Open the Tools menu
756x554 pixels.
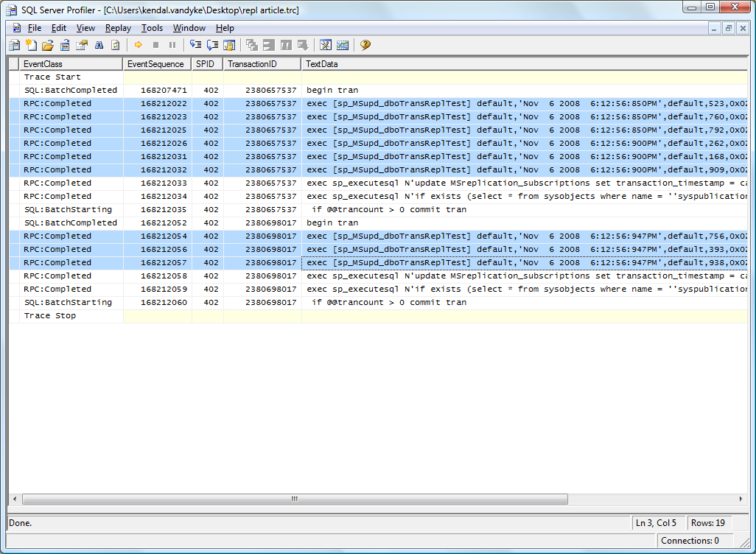pos(152,28)
